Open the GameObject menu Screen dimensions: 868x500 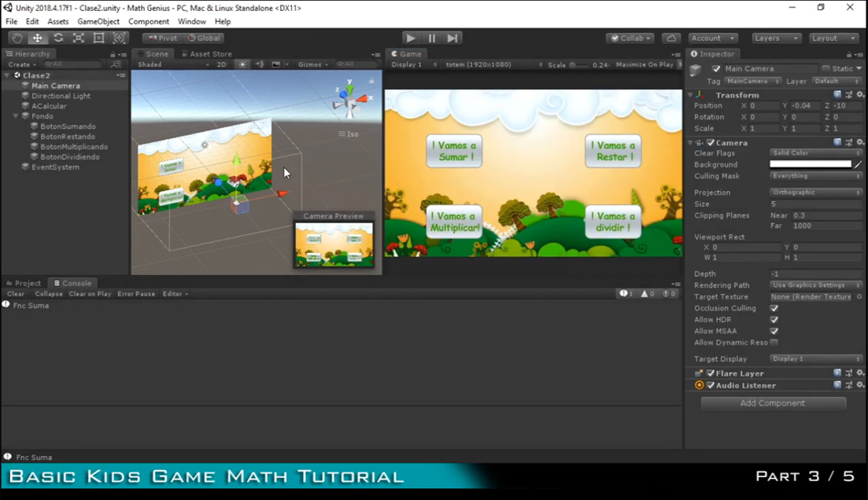pyautogui.click(x=98, y=21)
